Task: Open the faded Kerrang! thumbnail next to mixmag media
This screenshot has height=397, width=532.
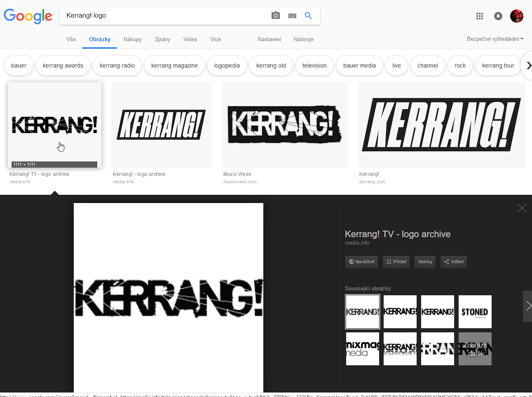Action: tap(400, 349)
